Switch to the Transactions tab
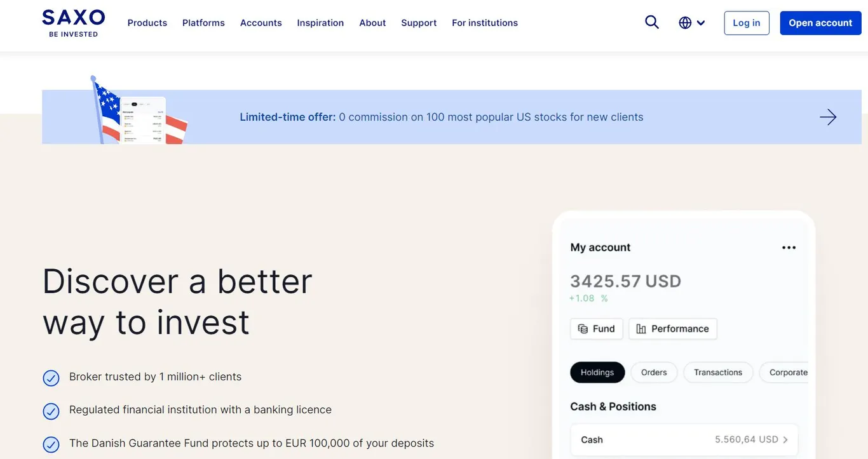Viewport: 868px width, 459px height. (x=718, y=373)
